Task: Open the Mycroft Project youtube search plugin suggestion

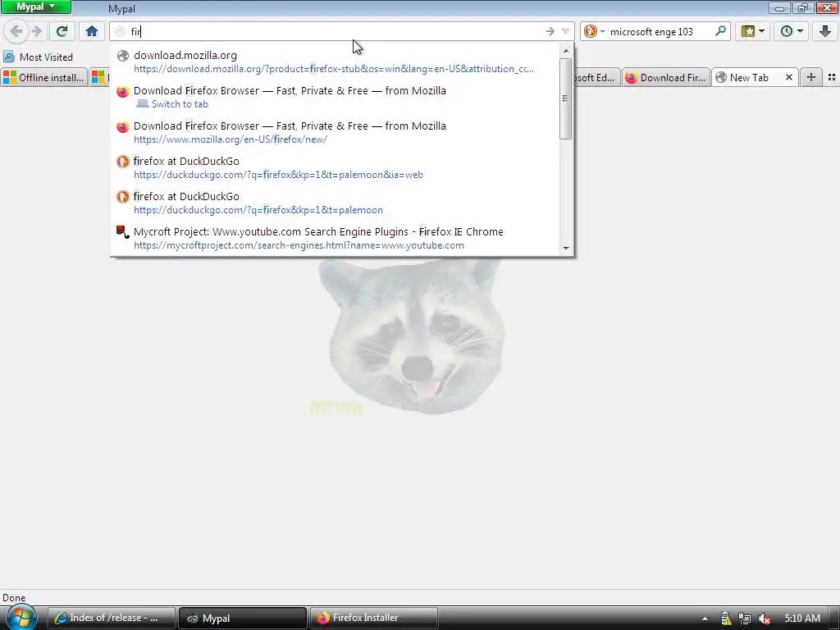Action: pos(335,239)
